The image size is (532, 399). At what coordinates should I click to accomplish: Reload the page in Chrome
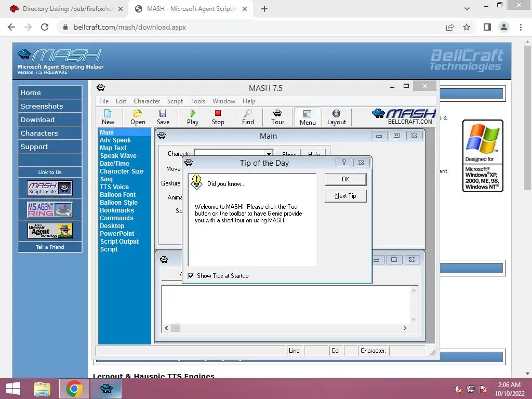click(45, 27)
